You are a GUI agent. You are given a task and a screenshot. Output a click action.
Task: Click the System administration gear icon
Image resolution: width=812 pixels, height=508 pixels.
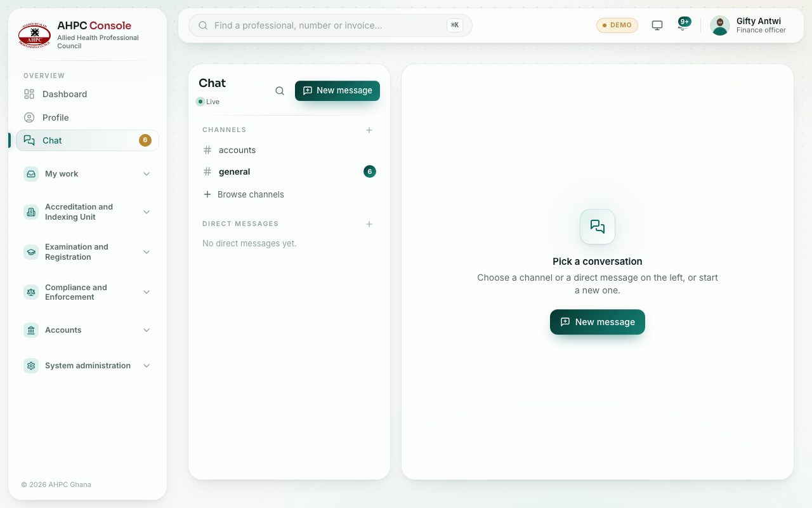31,366
